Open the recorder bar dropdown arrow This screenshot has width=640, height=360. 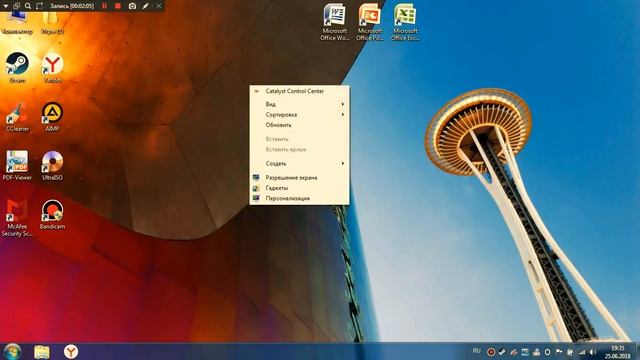click(x=5, y=6)
